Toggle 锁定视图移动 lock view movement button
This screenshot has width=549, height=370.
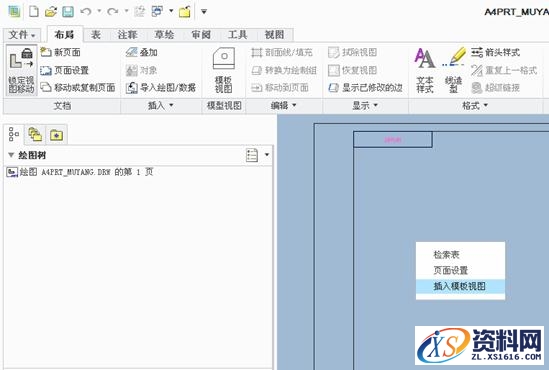(21, 70)
